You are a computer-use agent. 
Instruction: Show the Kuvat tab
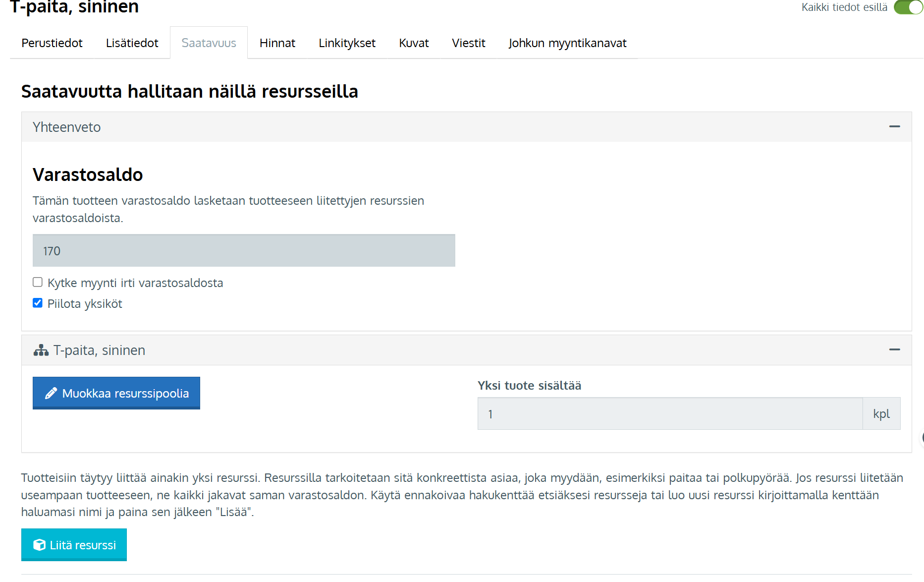pos(414,43)
